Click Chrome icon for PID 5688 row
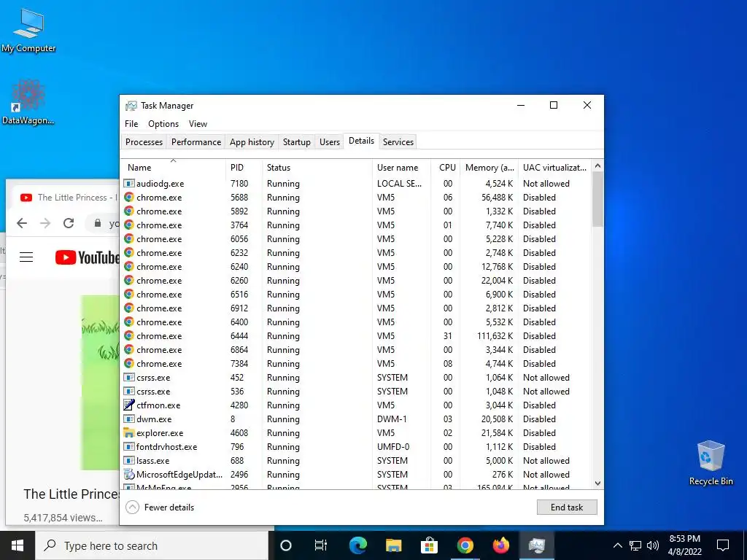Viewport: 747px width, 560px height. click(128, 197)
